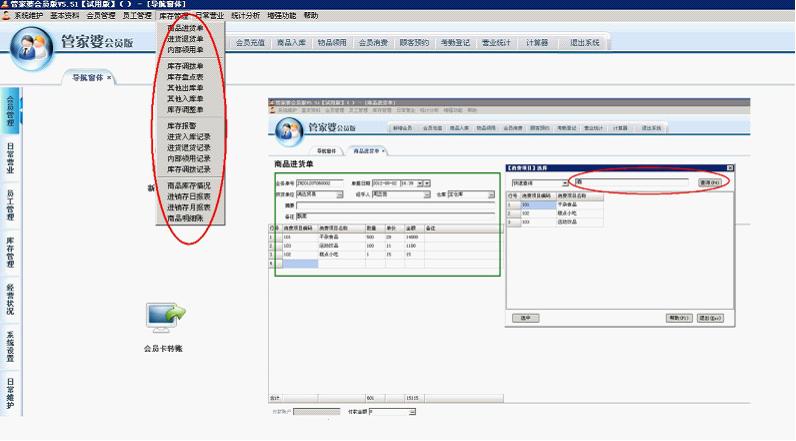This screenshot has height=441, width=796.
Task: Choose 进货退货单 from the open menu
Action: pyautogui.click(x=185, y=39)
